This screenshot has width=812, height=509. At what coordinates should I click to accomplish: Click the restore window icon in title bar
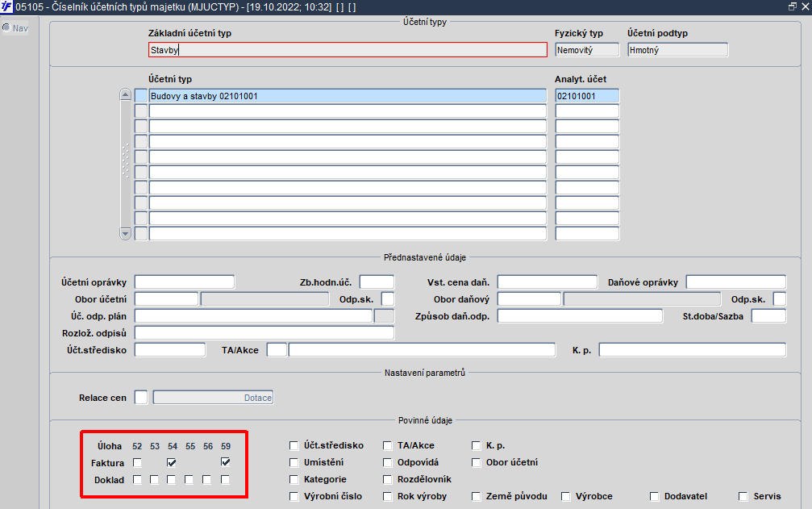793,6
